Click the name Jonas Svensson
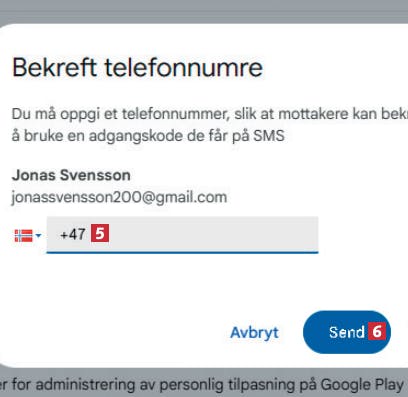The width and height of the screenshot is (408, 397). pos(71,175)
